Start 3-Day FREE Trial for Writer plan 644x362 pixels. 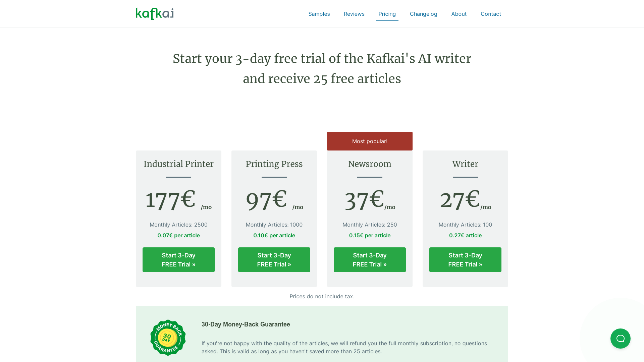coord(465,260)
